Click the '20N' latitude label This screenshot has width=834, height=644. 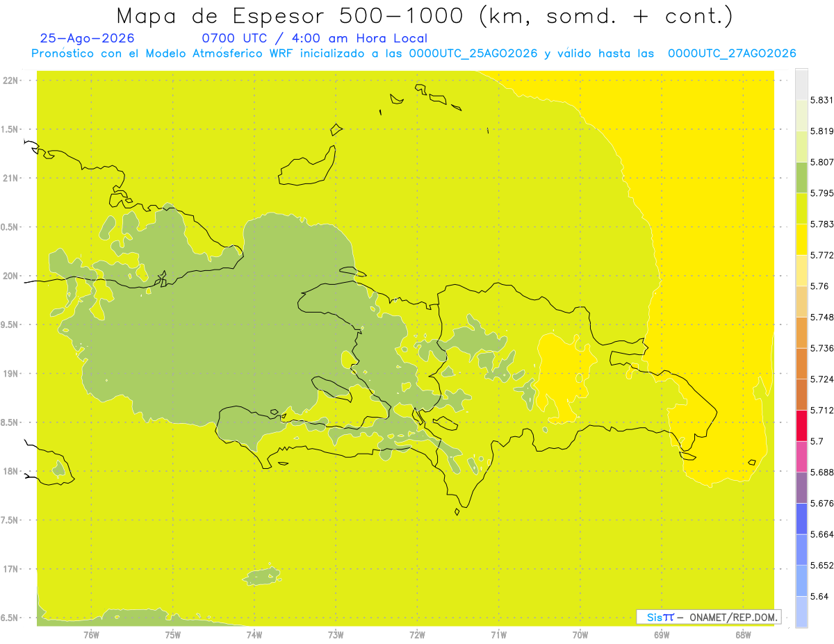click(x=11, y=276)
